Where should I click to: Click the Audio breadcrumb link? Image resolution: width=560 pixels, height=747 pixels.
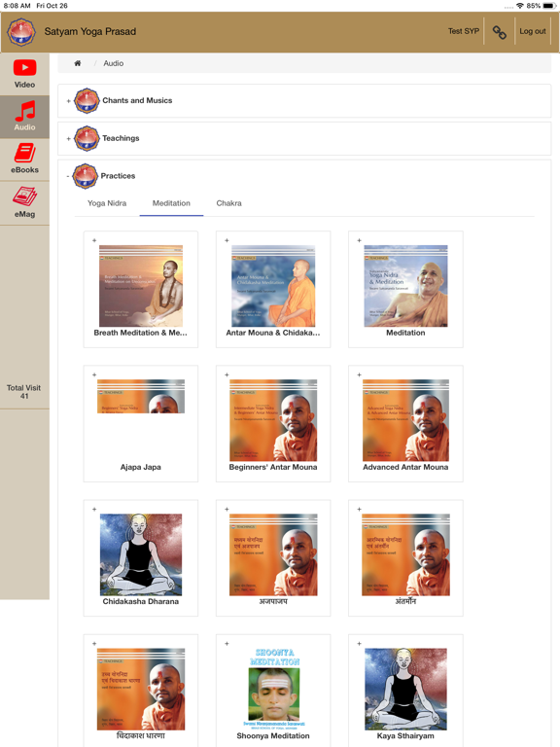click(114, 63)
